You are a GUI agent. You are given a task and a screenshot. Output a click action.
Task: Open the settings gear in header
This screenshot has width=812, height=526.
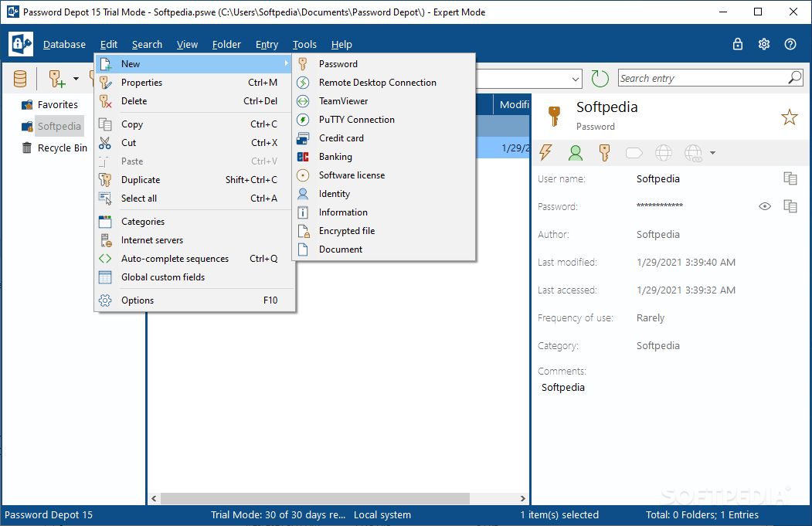click(x=764, y=44)
